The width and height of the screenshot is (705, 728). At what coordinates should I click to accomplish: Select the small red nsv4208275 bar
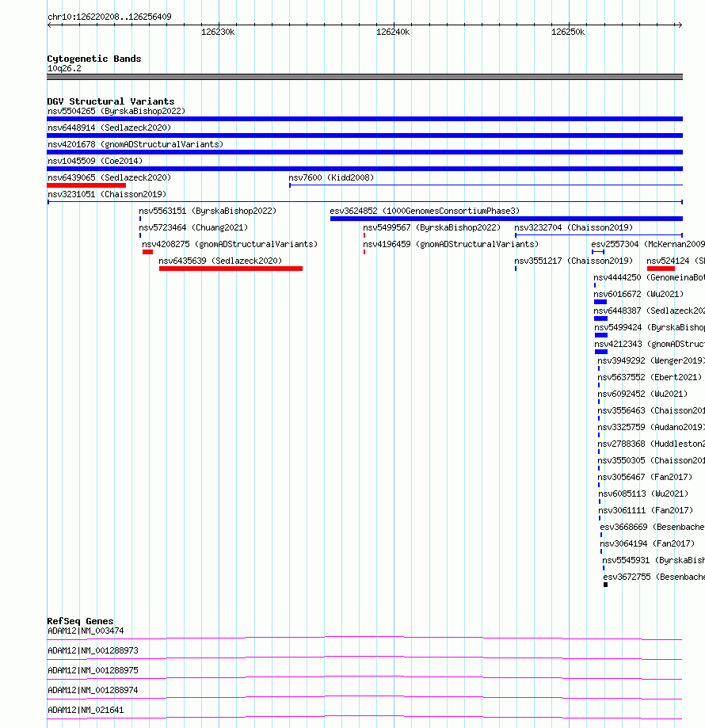coord(147,252)
